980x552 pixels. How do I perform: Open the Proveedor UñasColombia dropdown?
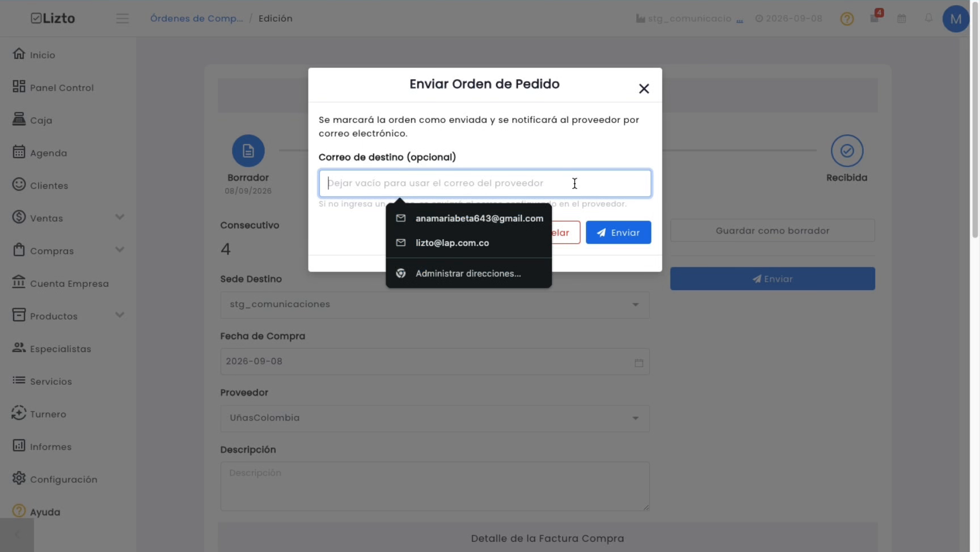pyautogui.click(x=435, y=418)
